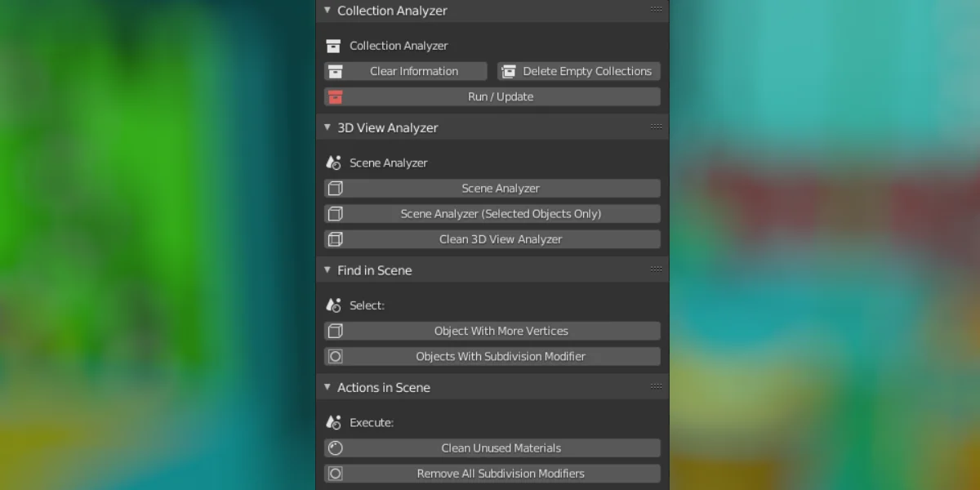Click the cube icon on Object With More Vertices
This screenshot has height=490, width=980.
point(336,331)
